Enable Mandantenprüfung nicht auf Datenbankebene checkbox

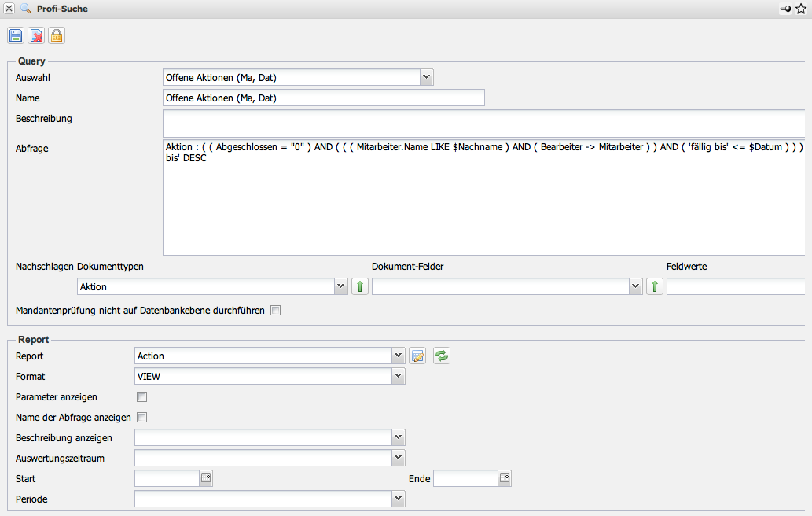coord(275,311)
